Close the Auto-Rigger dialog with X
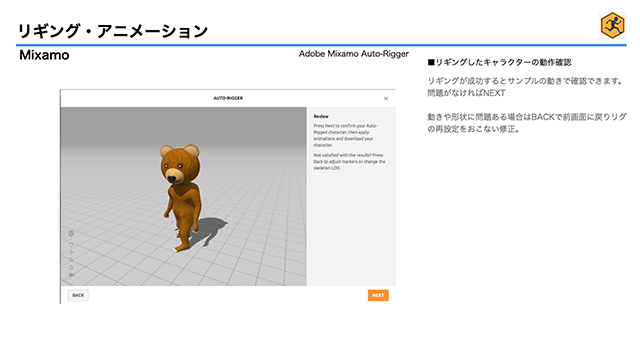 pyautogui.click(x=386, y=98)
